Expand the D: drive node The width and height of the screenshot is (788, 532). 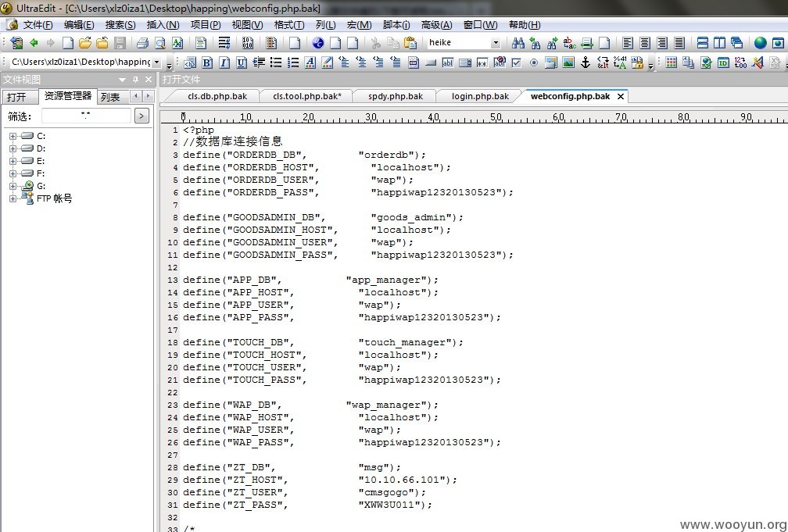point(13,148)
